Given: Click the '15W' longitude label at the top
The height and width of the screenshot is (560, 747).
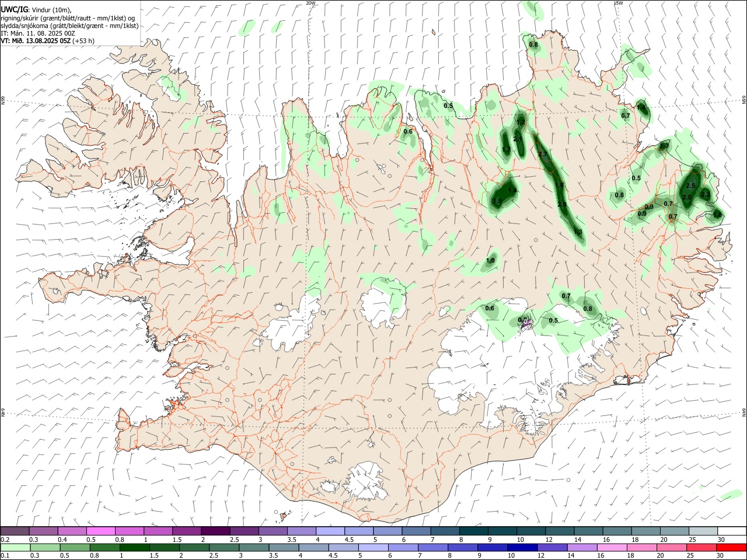Looking at the screenshot, I should (619, 3).
